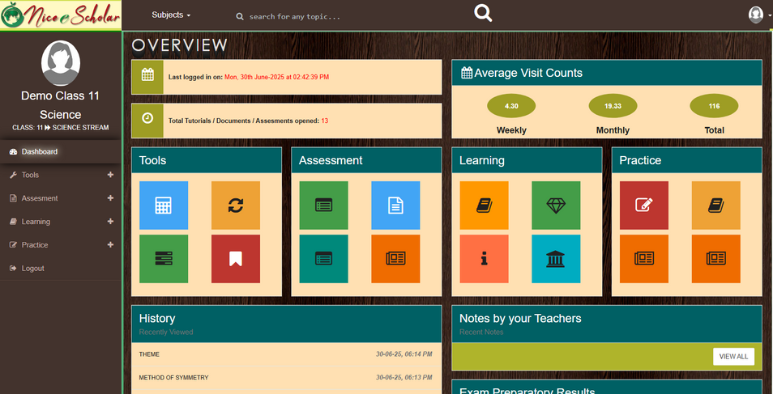Open the lower-left newspaper tile in Practice

(x=644, y=259)
